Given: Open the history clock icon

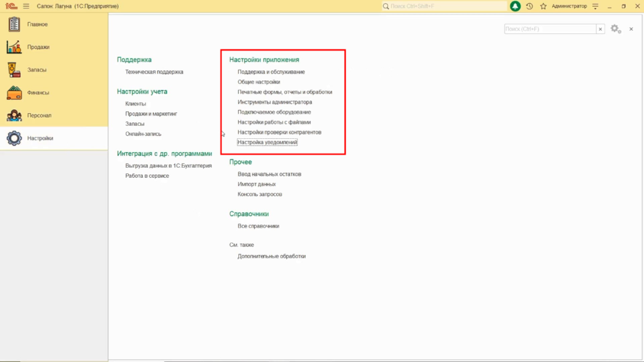Looking at the screenshot, I should [x=530, y=6].
